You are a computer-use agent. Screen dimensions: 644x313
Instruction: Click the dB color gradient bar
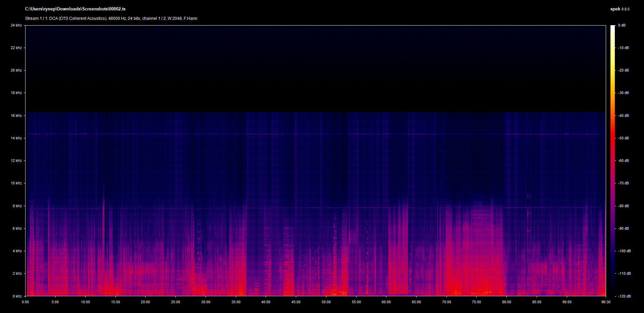pyautogui.click(x=612, y=161)
